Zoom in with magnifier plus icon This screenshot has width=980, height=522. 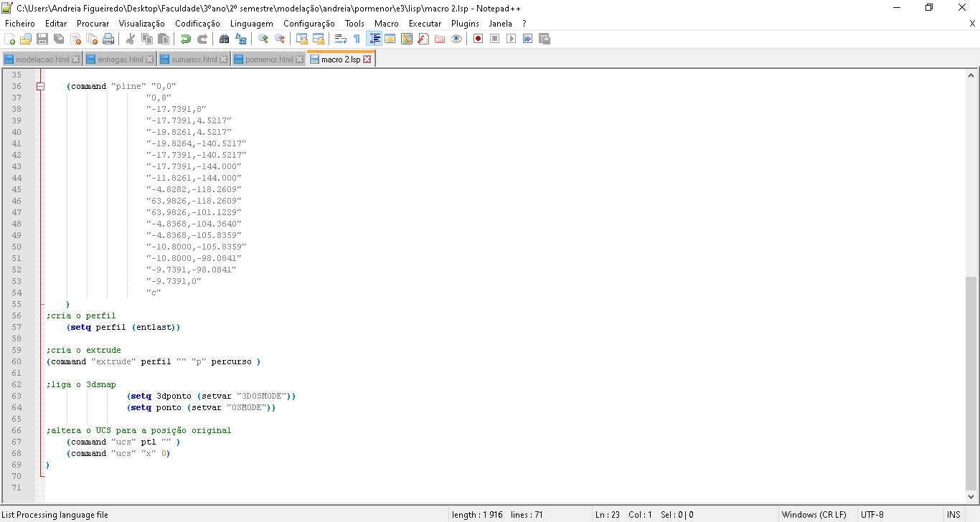tap(263, 39)
